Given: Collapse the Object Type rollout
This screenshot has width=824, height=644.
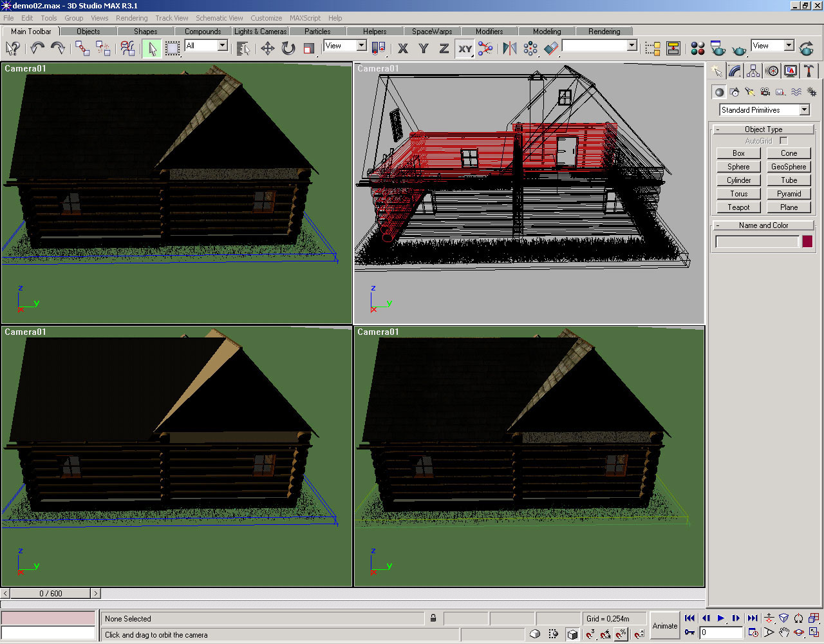Looking at the screenshot, I should 763,129.
